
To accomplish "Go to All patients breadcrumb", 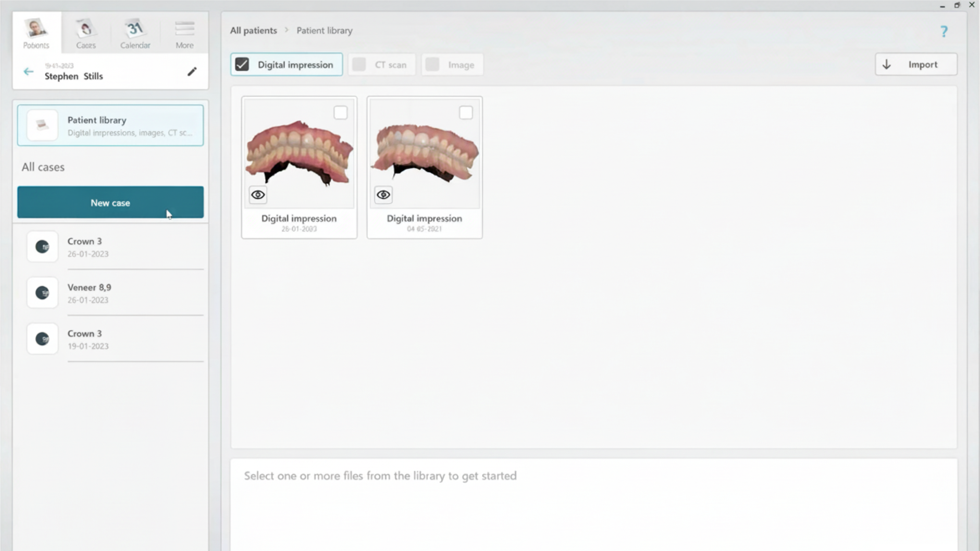I will (253, 31).
